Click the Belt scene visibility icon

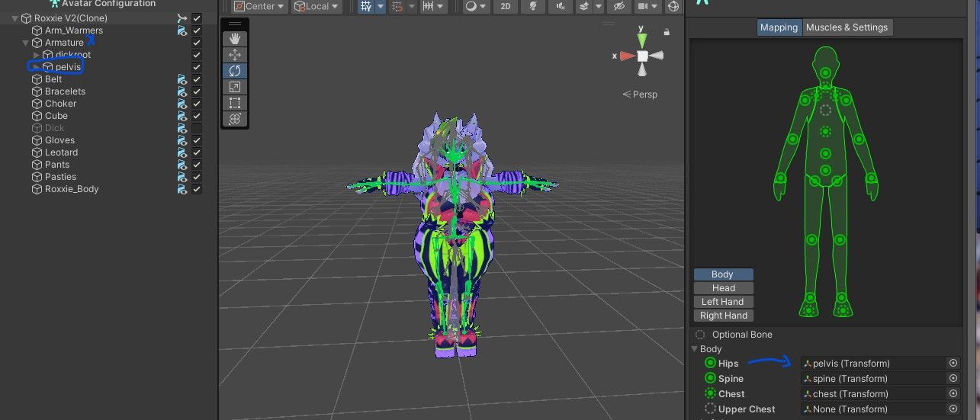pyautogui.click(x=182, y=79)
